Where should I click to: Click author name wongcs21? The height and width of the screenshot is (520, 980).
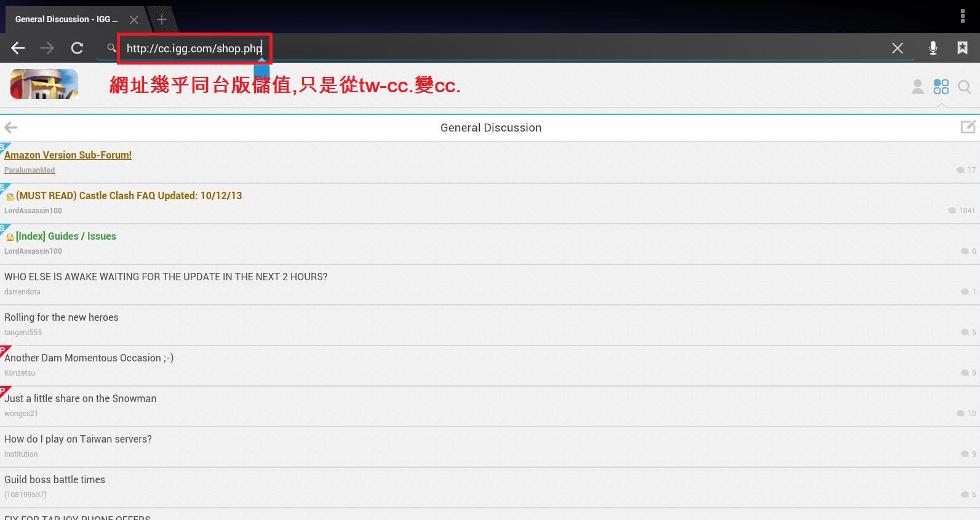pyautogui.click(x=21, y=414)
